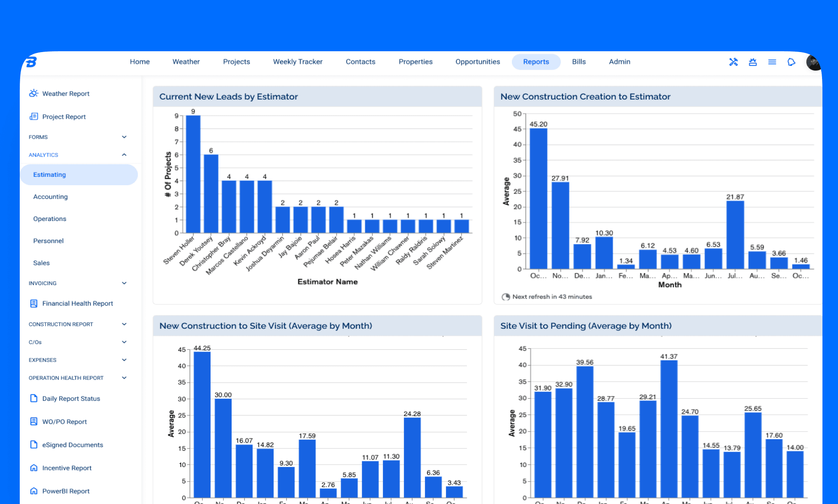Click the Derek Youtsey bar with 6 projects
The image size is (838, 504).
click(x=211, y=194)
